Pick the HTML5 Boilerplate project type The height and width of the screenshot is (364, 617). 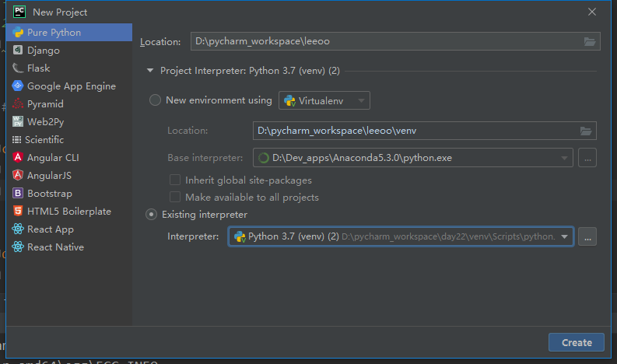(x=68, y=212)
